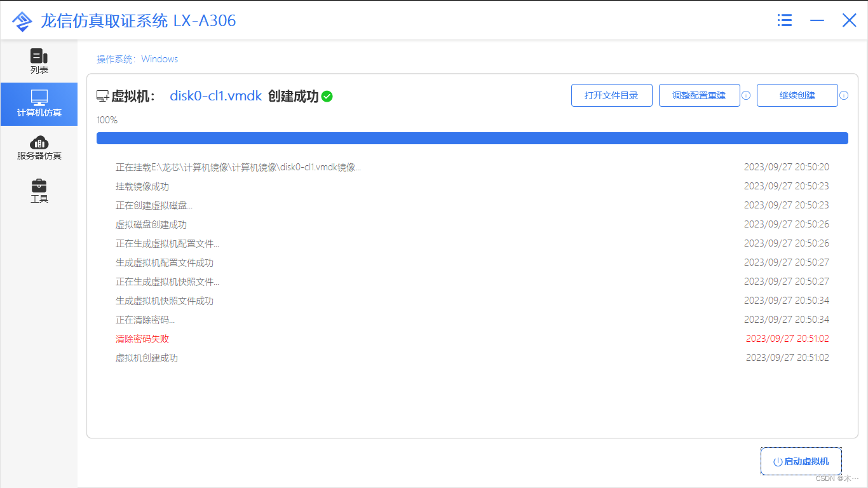Click timestamp 2023/09/27 20:50:20
Screen dimensions: 868x488
point(787,167)
